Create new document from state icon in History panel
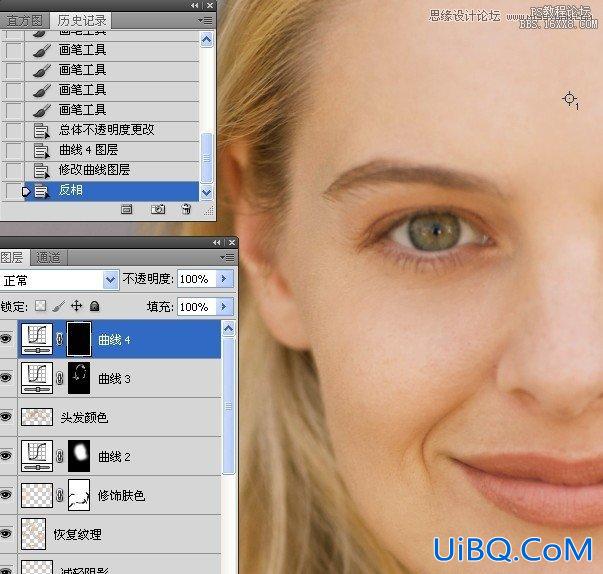 tap(127, 210)
